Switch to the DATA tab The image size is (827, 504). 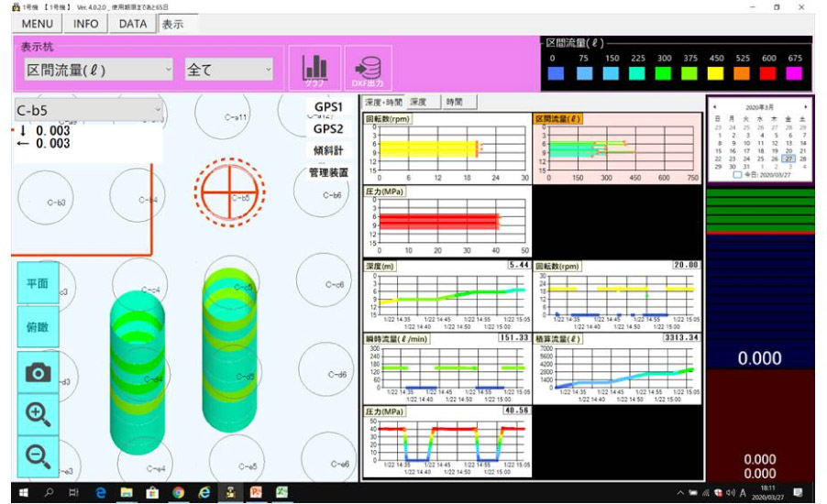click(133, 24)
